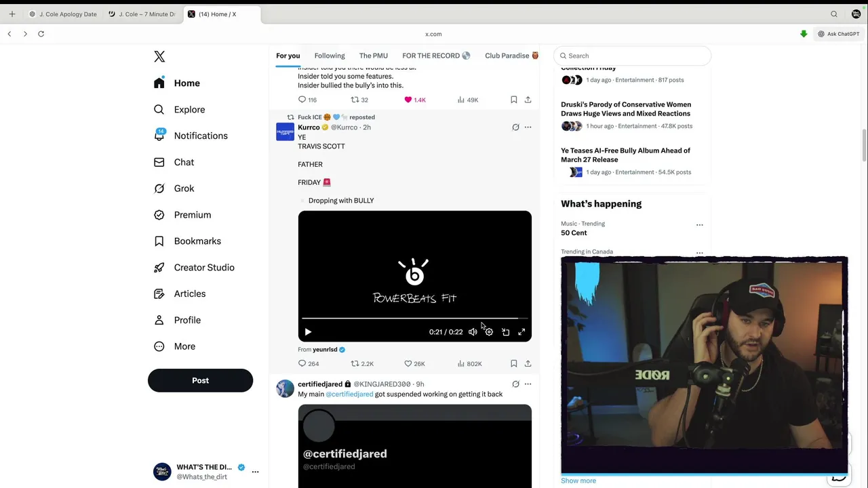Bookmark the post with 49K views

tap(513, 100)
